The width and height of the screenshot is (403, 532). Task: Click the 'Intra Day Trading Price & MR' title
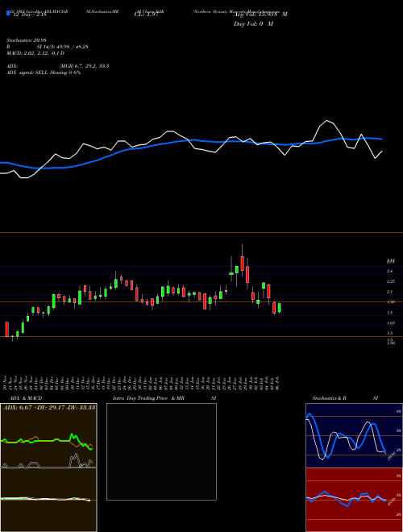[x=148, y=398]
